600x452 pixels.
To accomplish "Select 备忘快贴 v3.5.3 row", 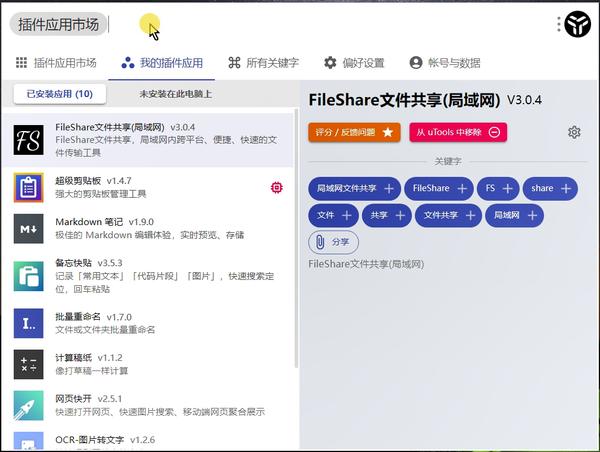I will [x=147, y=276].
